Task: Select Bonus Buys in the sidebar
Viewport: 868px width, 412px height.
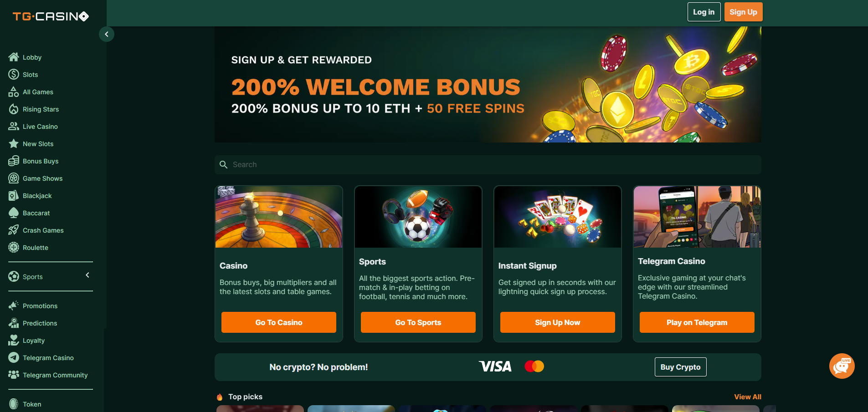Action: (x=41, y=161)
